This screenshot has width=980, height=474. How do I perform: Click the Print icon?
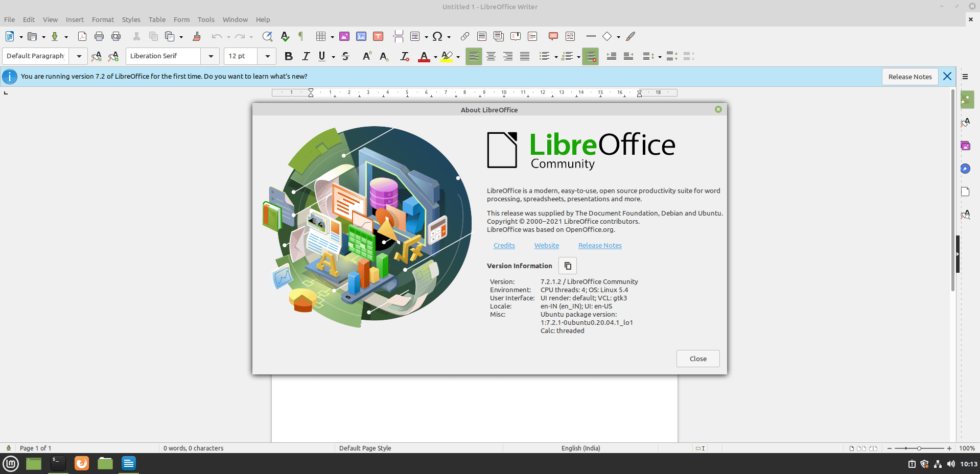coord(99,36)
